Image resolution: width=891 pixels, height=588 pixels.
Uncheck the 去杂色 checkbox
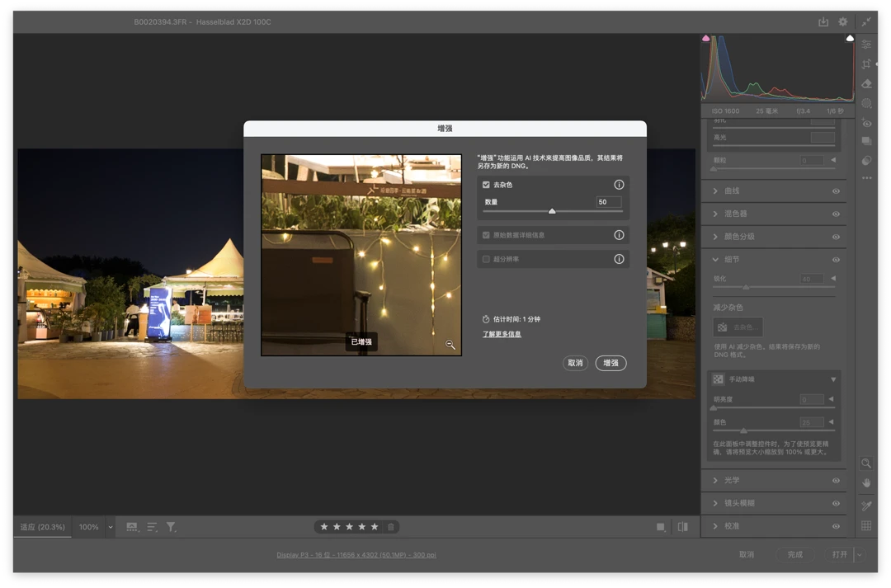click(486, 185)
